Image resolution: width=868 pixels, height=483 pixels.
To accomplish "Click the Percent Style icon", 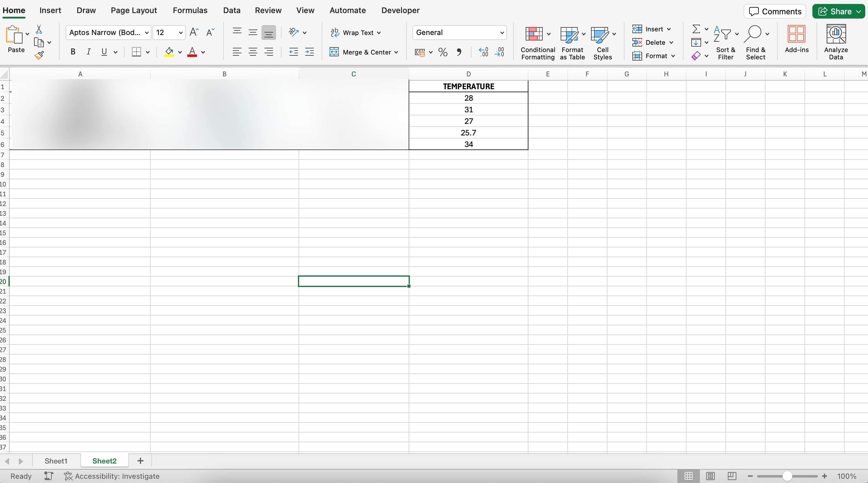I will [442, 52].
